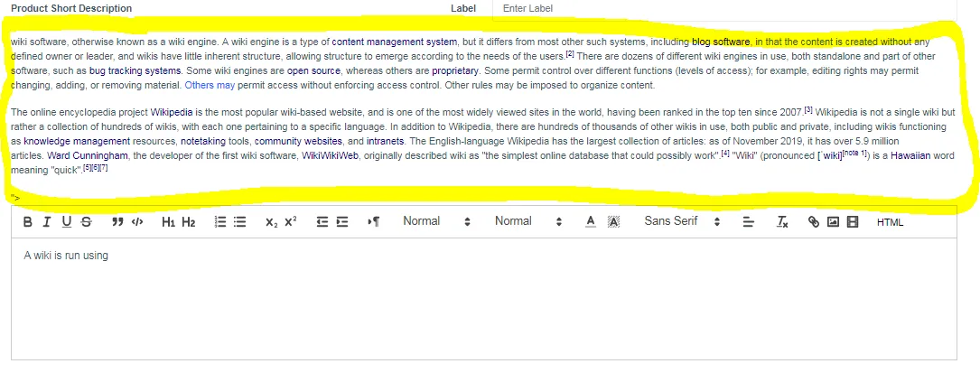Switch text direction to right-to-left
980x373 pixels.
coord(374,222)
